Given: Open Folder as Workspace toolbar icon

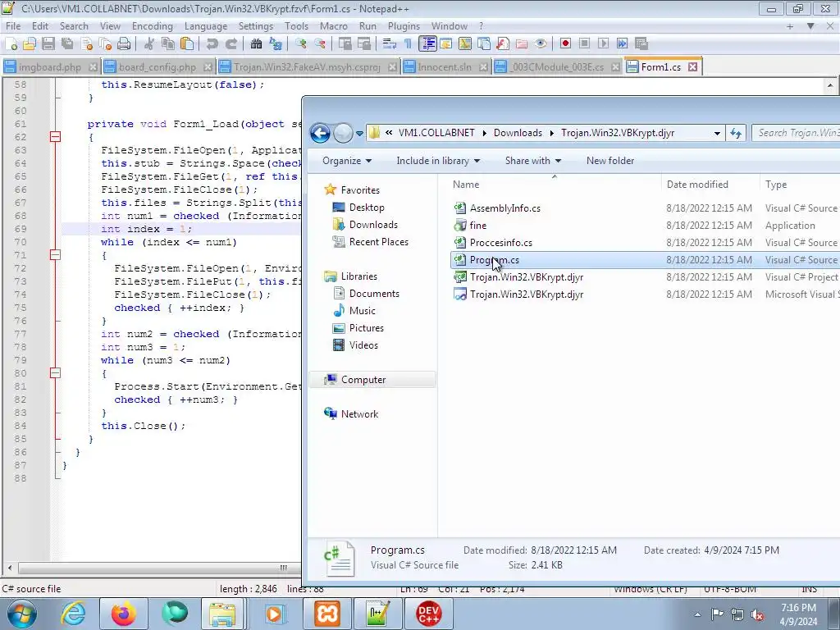Looking at the screenshot, I should click(x=521, y=44).
